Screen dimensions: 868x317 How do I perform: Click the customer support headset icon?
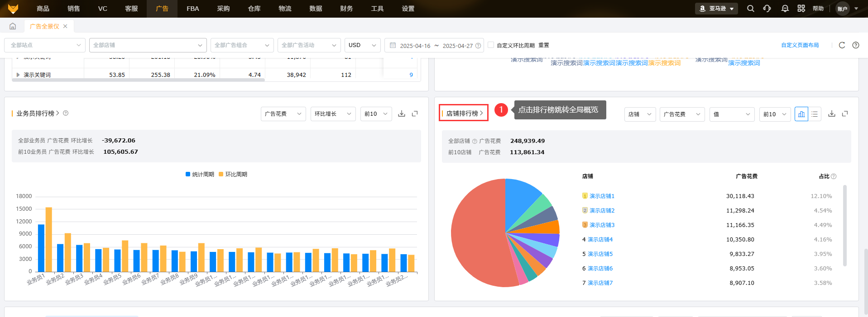pos(767,9)
